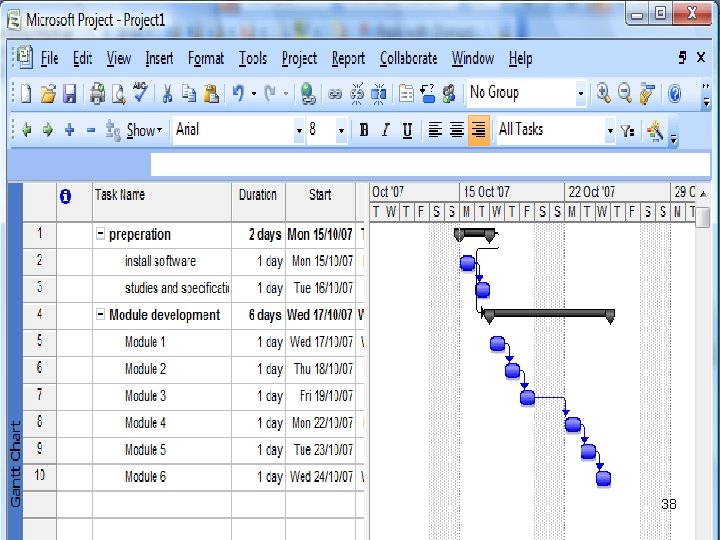This screenshot has height=540, width=720.
Task: Zoom in on the Gantt timescale
Action: 603,94
